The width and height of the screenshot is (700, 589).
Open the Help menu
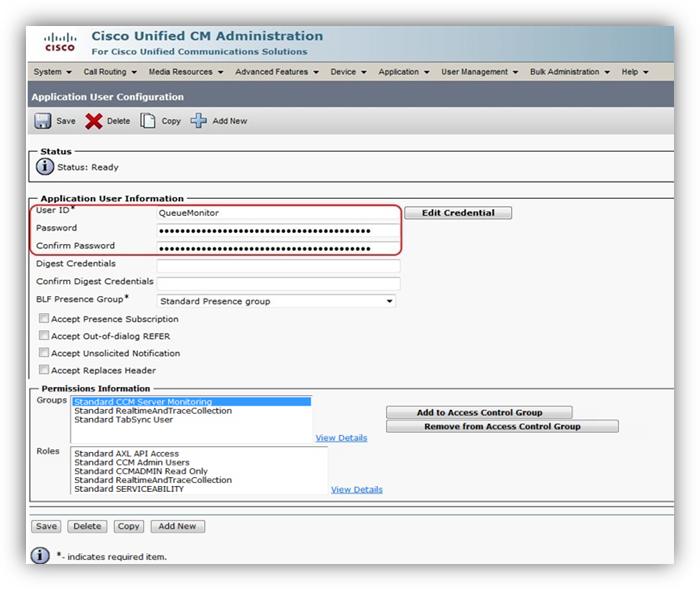[635, 72]
